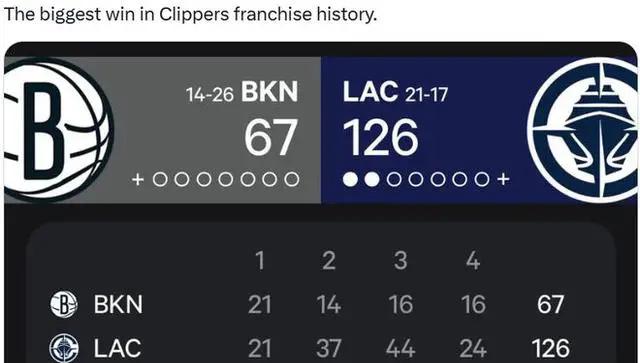This screenshot has width=640, height=363.
Task: Open the small Clippers logo in box score
Action: pos(64,348)
